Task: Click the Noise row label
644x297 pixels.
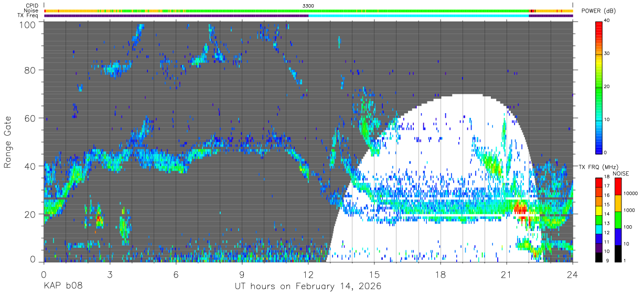Action: 31,10
